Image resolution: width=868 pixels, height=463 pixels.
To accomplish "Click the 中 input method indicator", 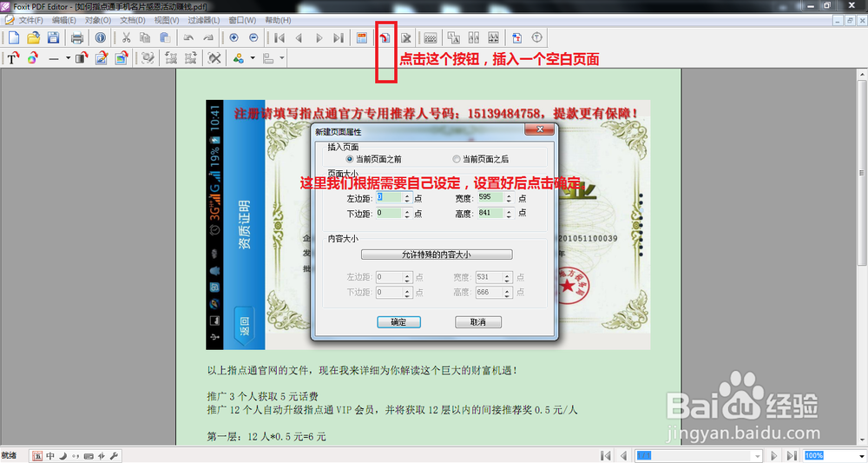I will coord(50,456).
